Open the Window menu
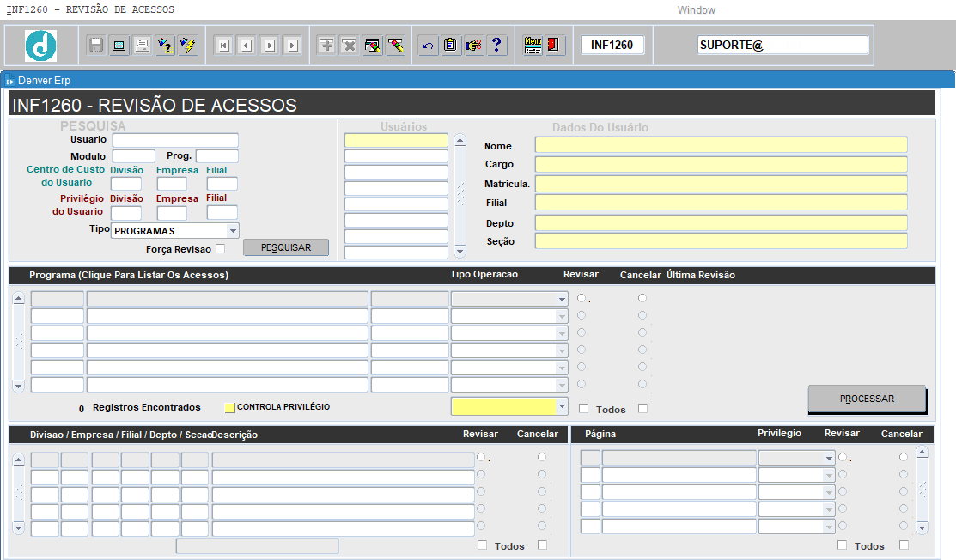 tap(697, 9)
